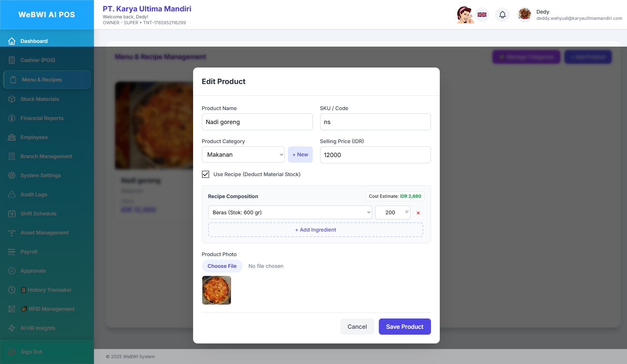
Task: Remove the Beras ingredient with red X
Action: click(418, 213)
